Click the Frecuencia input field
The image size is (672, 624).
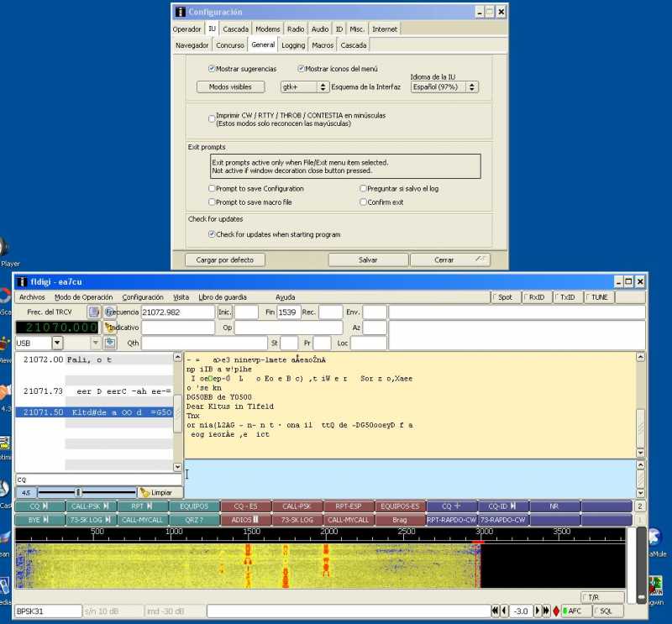(x=178, y=312)
